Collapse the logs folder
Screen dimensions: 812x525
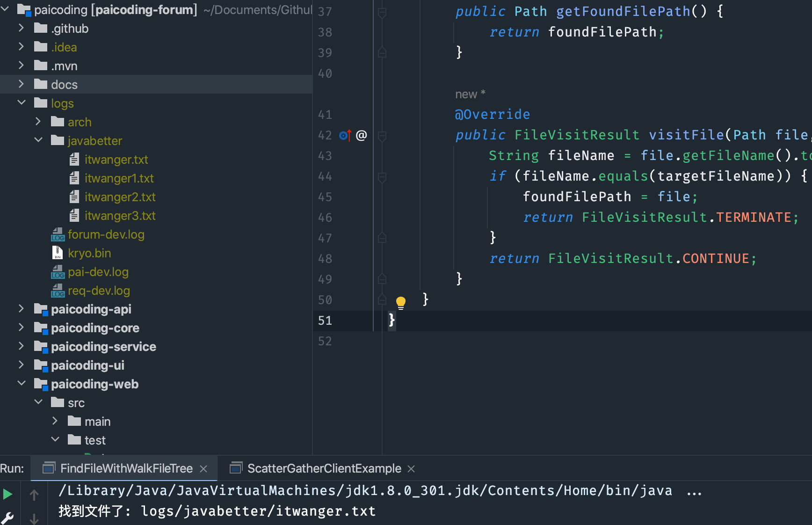pyautogui.click(x=22, y=103)
